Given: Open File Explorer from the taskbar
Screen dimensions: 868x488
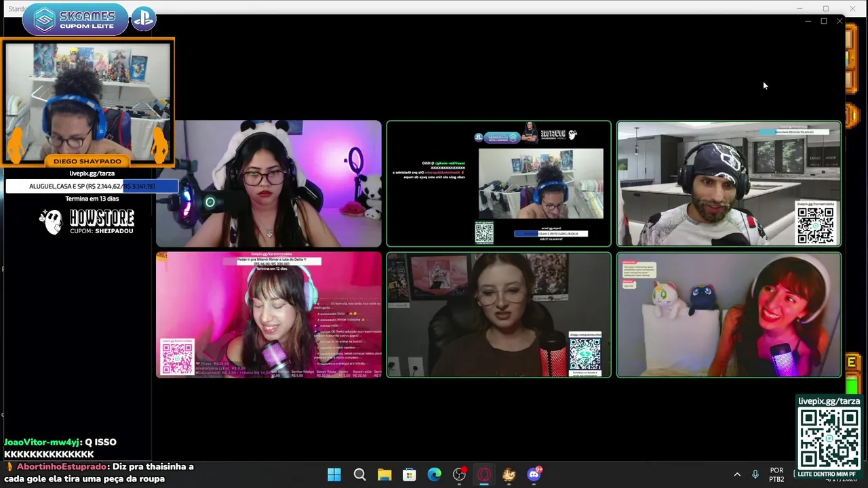Looking at the screenshot, I should 384,474.
